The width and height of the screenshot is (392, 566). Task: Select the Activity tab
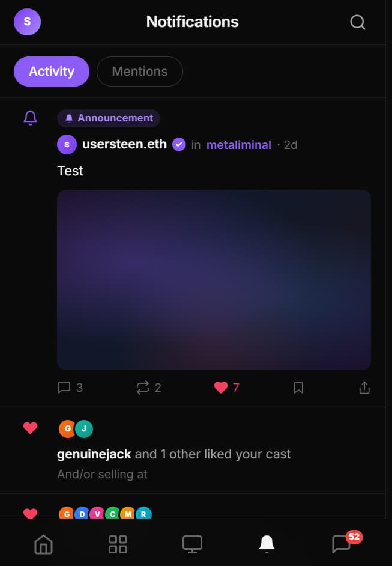[x=51, y=71]
